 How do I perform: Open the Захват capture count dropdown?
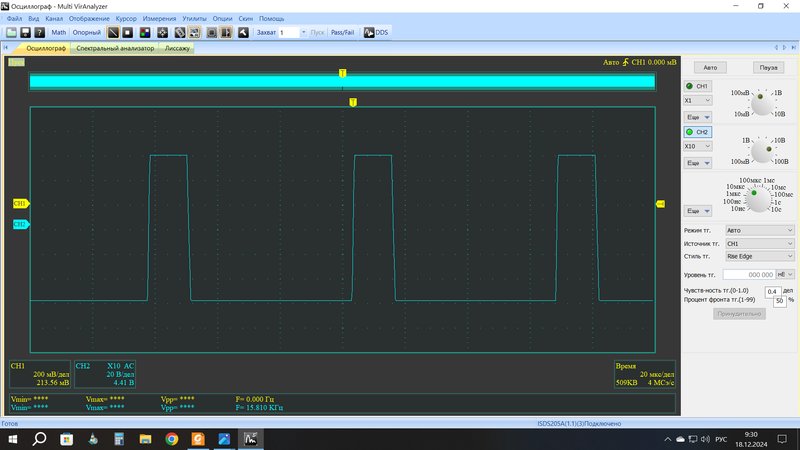click(x=303, y=32)
